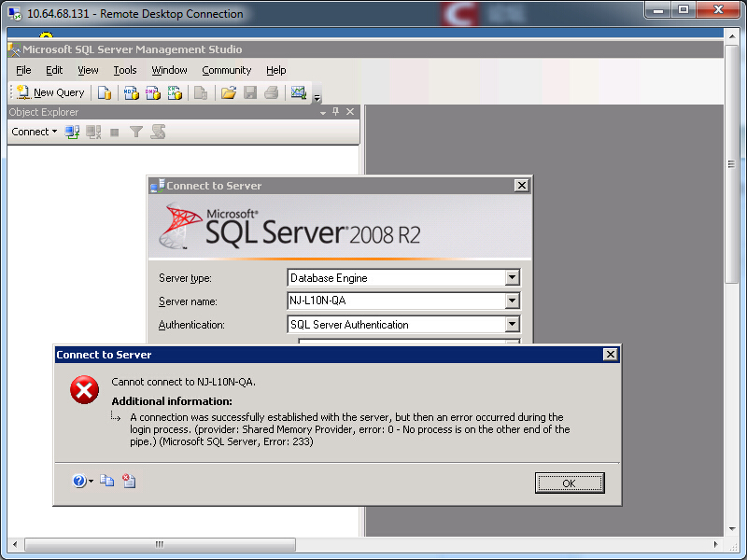Toggle Auto Hide pin on Object Explorer
The width and height of the screenshot is (747, 560).
tap(336, 111)
